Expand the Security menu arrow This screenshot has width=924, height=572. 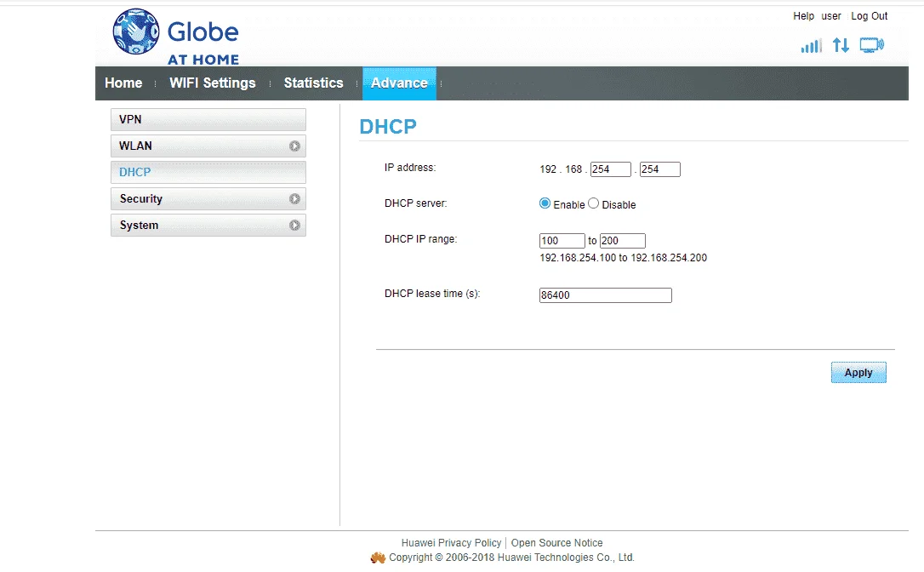click(294, 198)
